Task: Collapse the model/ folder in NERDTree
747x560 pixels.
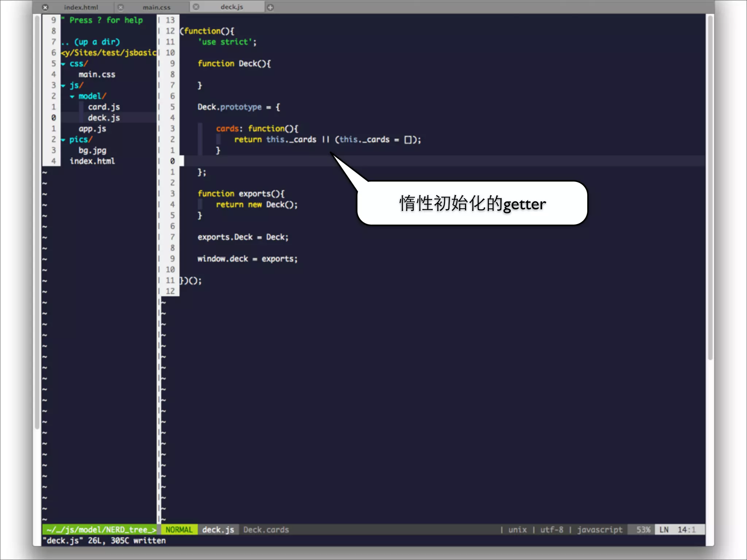Action: point(72,97)
